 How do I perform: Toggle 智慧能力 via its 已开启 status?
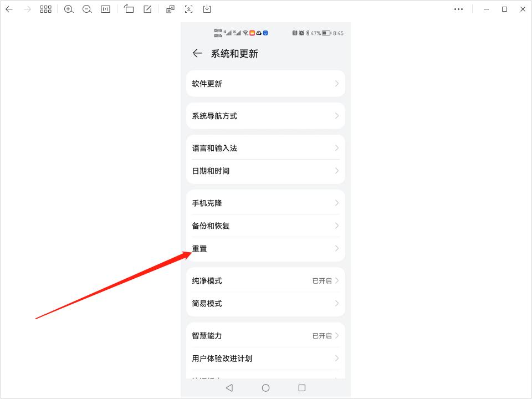(322, 336)
